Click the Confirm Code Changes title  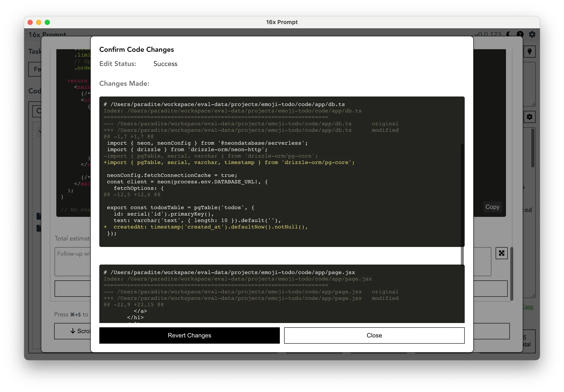tap(136, 49)
